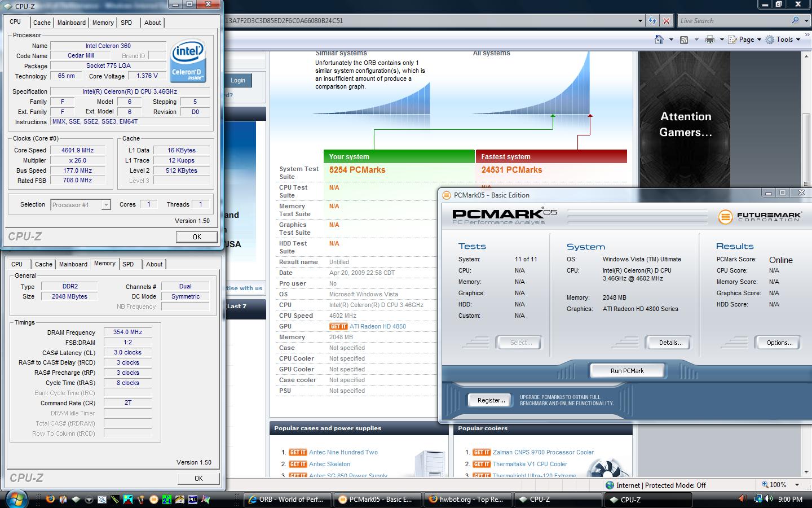Open the Zalman CNPS 9700 Processor Cooler link
This screenshot has height=508, width=812.
click(543, 452)
